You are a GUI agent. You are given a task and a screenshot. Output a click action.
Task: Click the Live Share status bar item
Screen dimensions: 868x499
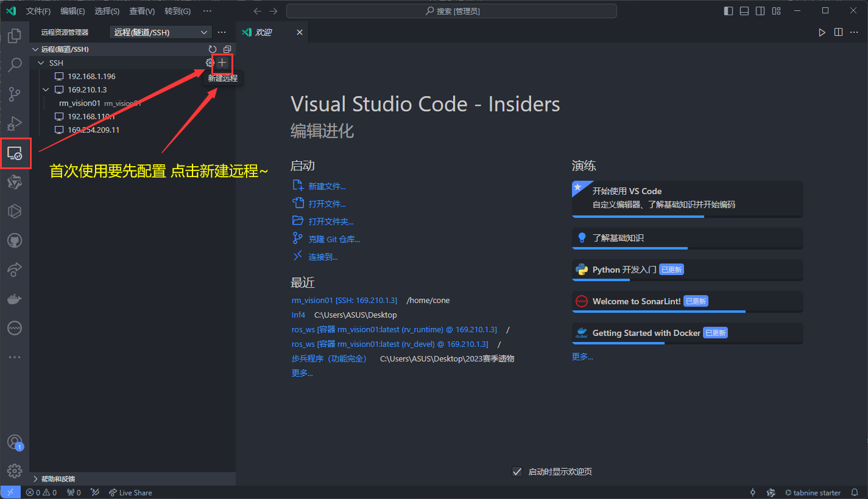pos(130,492)
